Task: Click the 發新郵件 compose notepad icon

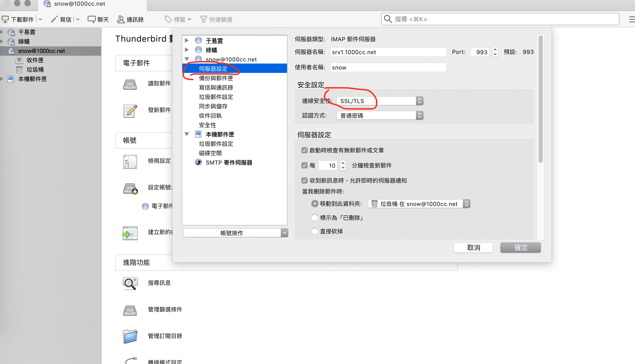Action: (130, 111)
